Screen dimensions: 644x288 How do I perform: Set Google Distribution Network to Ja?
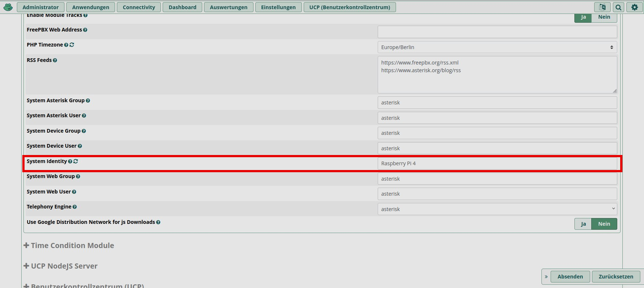pyautogui.click(x=583, y=224)
